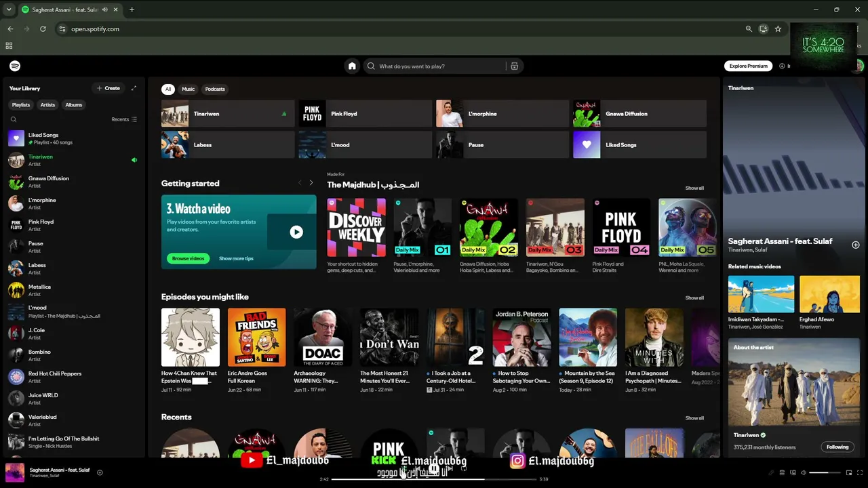The height and width of the screenshot is (488, 868).
Task: Open the Now Playing album art thumbnail
Action: coord(15,472)
